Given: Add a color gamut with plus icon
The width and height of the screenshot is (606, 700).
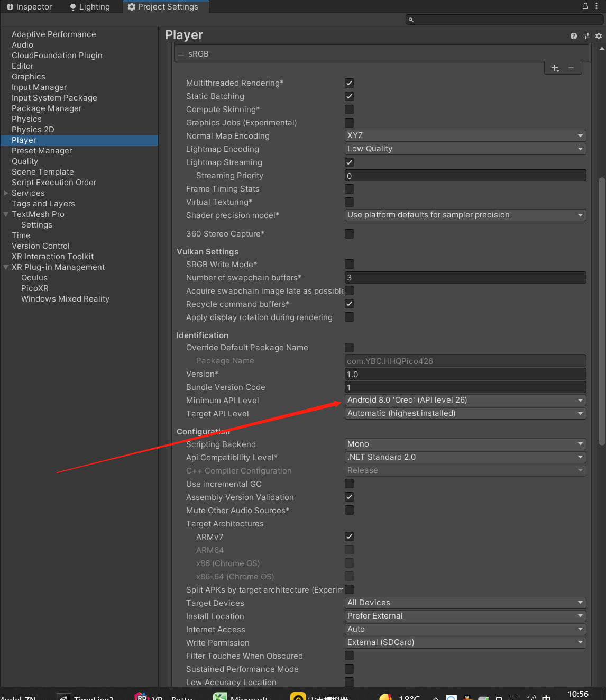Looking at the screenshot, I should click(x=555, y=68).
